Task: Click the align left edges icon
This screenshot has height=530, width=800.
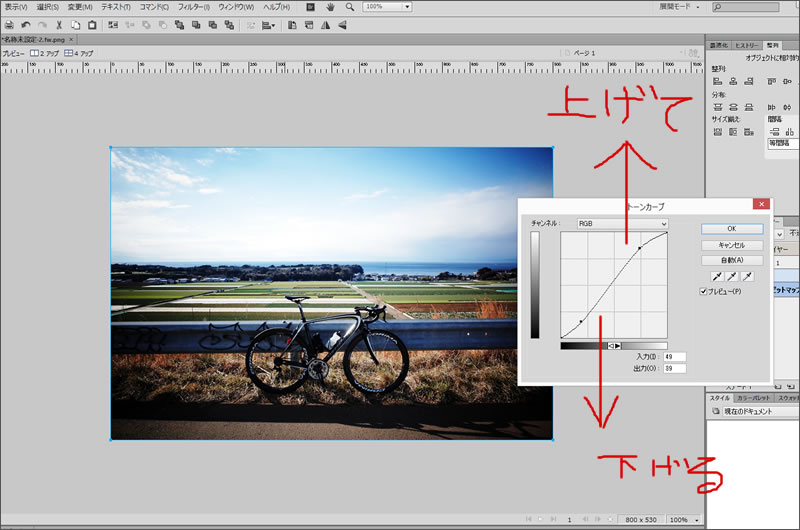Action: tap(717, 81)
